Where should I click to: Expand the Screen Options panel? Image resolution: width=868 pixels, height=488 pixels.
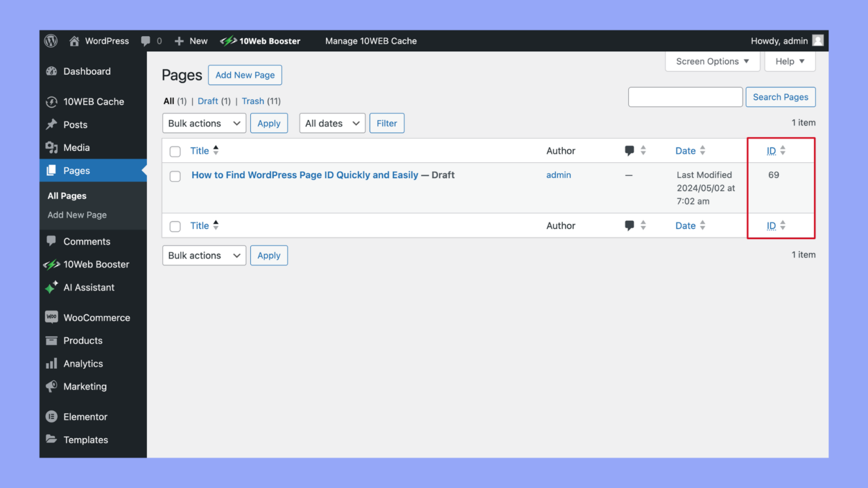[x=712, y=61]
